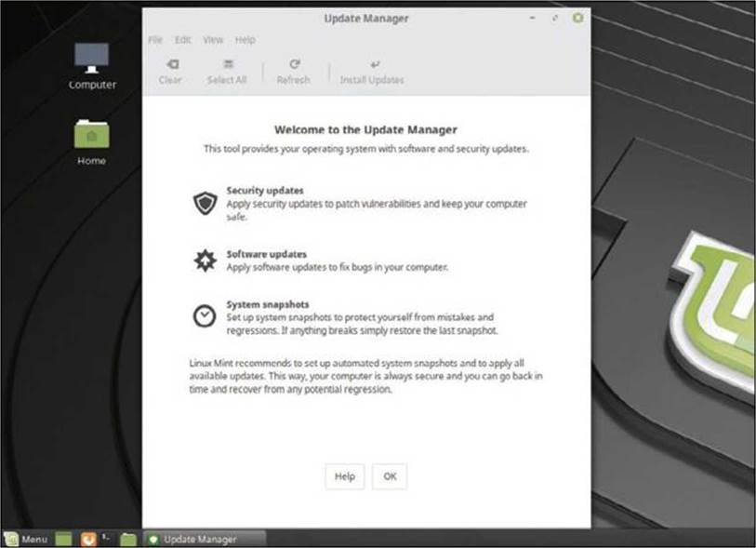The width and height of the screenshot is (756, 548).
Task: Select the Computer desktop icon
Action: tap(92, 66)
